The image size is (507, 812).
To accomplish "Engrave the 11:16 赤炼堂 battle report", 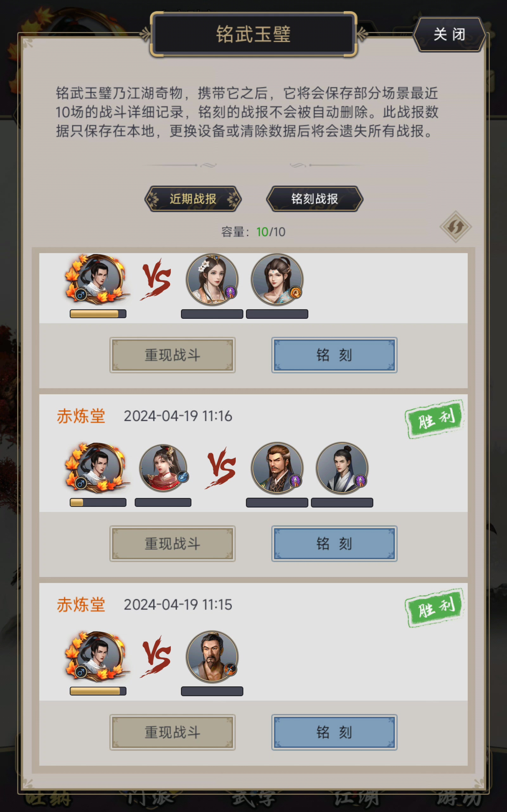I will (334, 544).
